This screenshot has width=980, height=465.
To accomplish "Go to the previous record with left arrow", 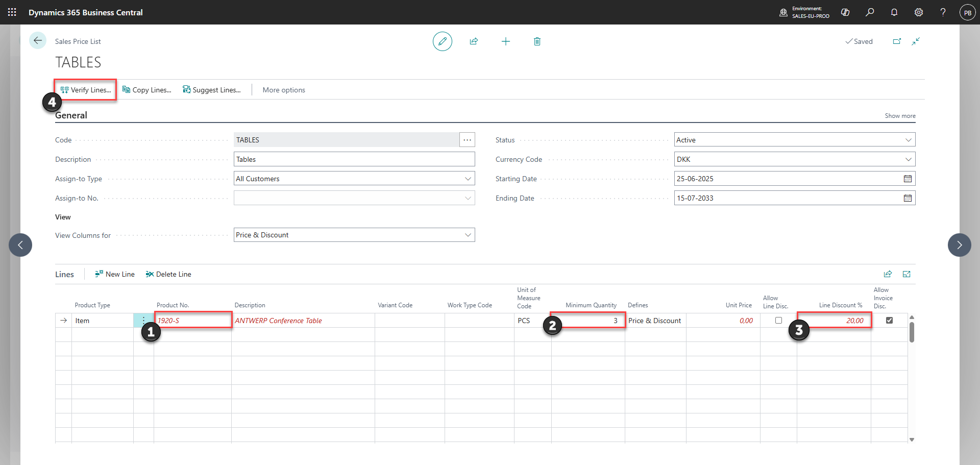I will point(20,245).
